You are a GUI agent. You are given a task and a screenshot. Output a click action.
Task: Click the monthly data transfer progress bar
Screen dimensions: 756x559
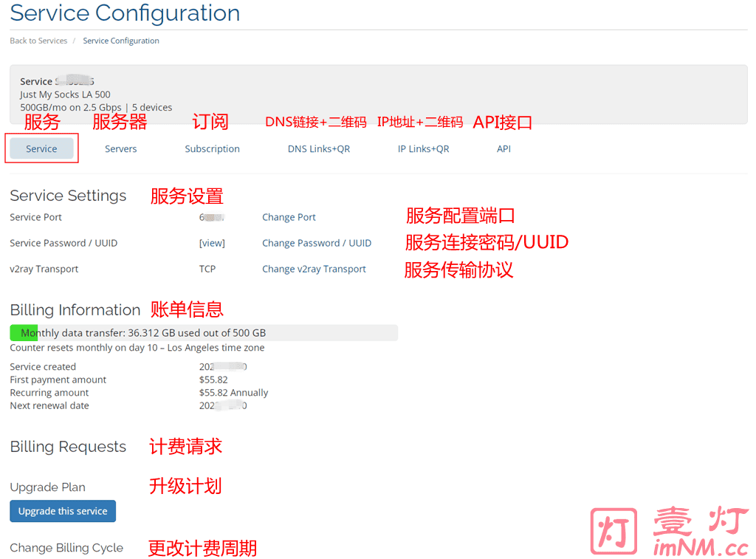(x=204, y=333)
